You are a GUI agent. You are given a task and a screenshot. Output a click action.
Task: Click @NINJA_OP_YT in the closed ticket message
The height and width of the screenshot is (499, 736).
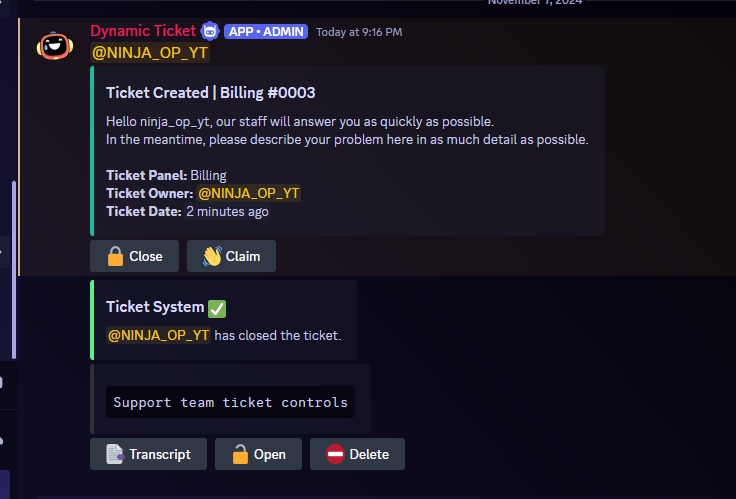(x=158, y=335)
